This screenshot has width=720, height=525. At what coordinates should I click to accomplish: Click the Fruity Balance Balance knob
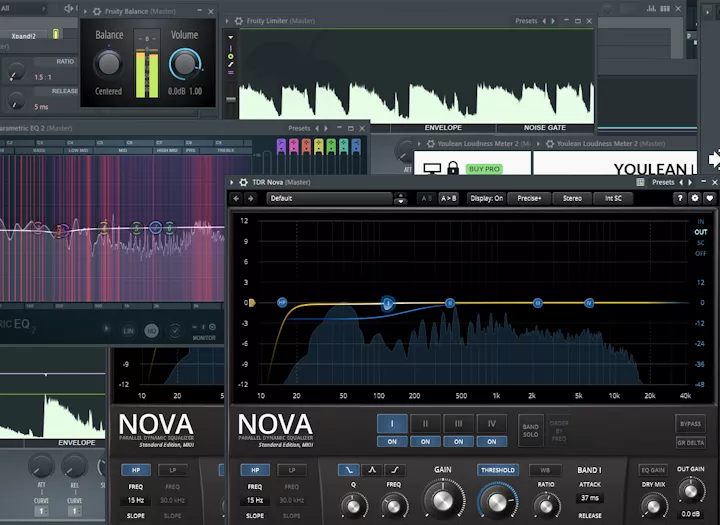coord(108,64)
